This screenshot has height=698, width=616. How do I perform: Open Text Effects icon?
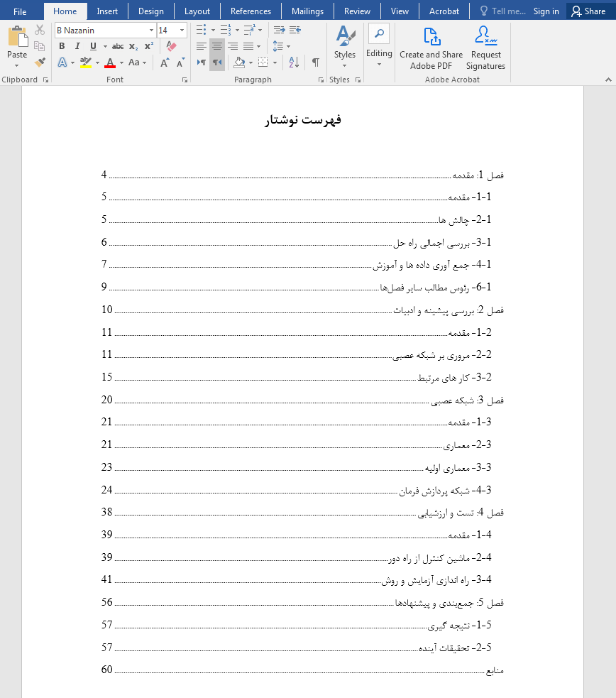[x=62, y=62]
